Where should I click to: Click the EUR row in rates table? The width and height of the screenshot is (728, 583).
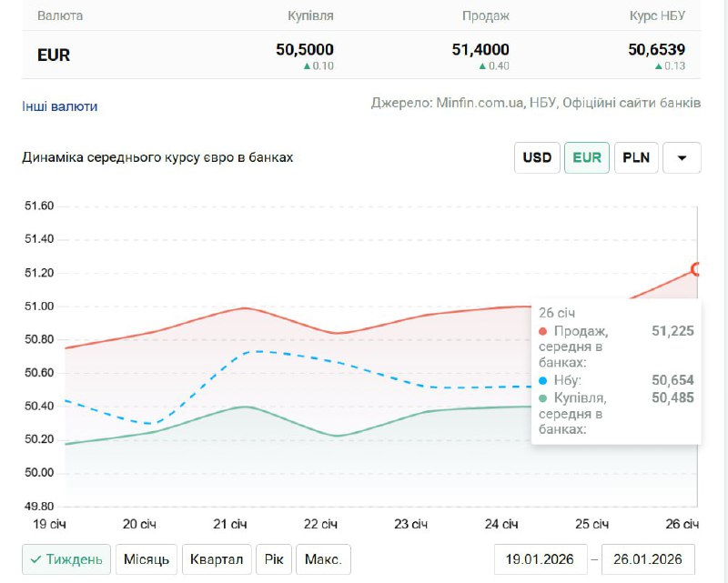(x=361, y=55)
